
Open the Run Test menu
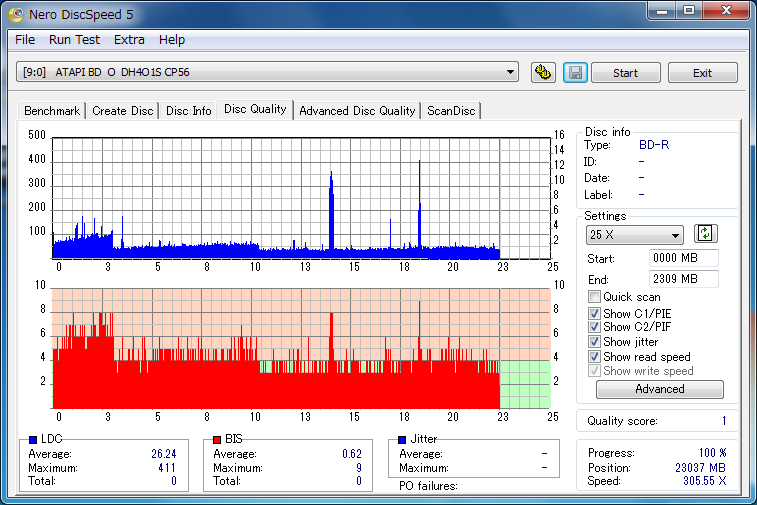pyautogui.click(x=74, y=40)
